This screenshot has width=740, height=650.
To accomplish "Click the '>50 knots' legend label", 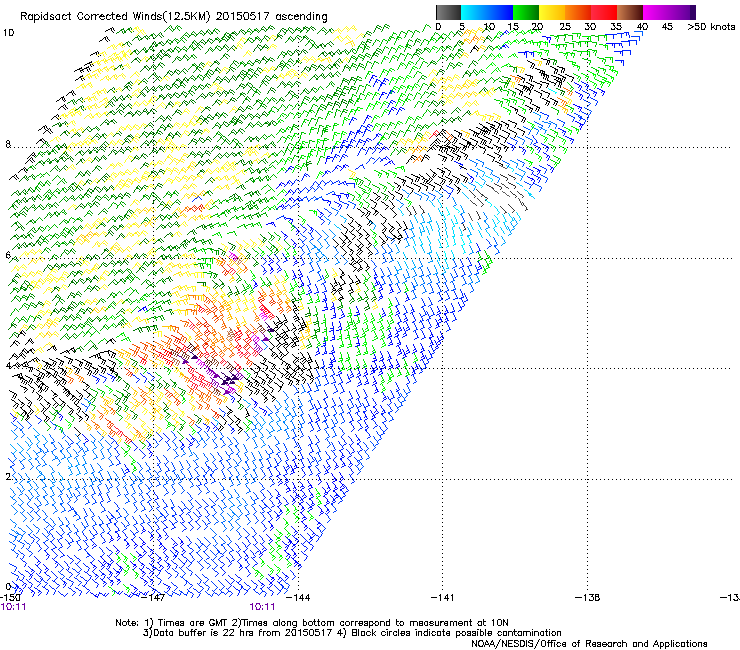I will (711, 27).
